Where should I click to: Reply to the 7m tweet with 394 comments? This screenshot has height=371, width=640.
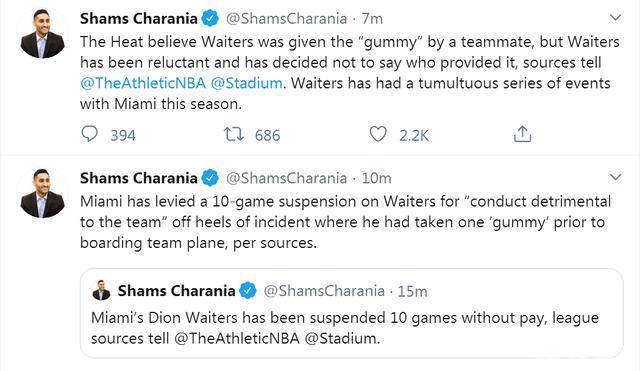pyautogui.click(x=89, y=134)
